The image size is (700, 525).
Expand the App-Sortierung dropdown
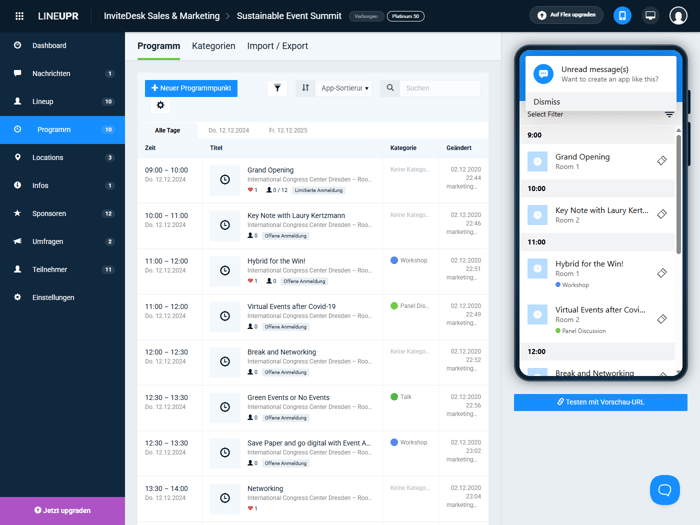point(345,88)
